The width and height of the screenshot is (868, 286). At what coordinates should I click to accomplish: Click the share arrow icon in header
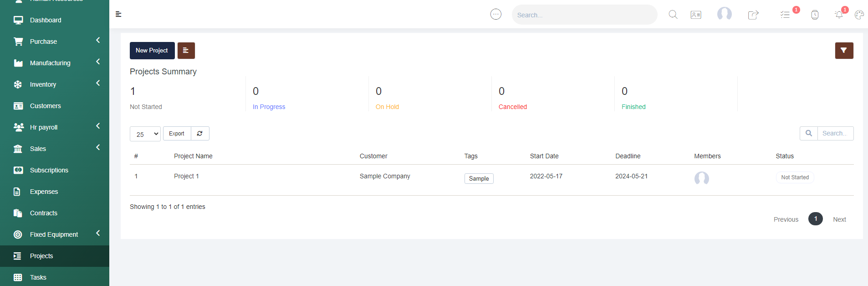(753, 15)
